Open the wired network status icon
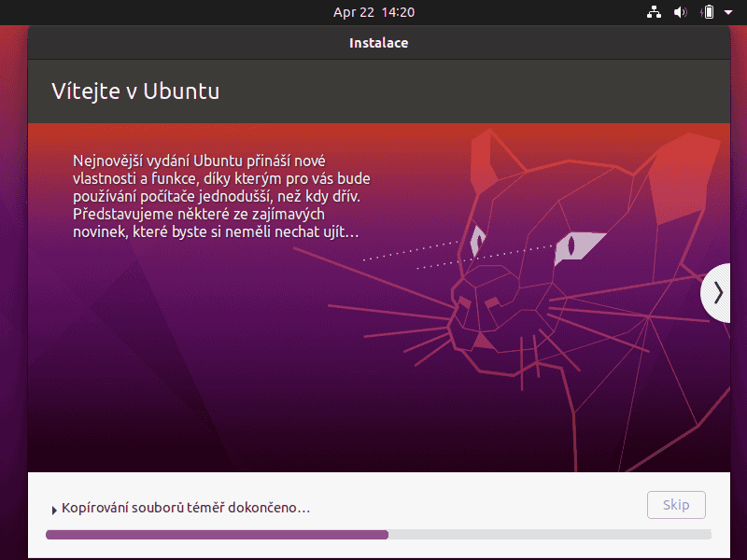The width and height of the screenshot is (747, 560). coord(654,12)
